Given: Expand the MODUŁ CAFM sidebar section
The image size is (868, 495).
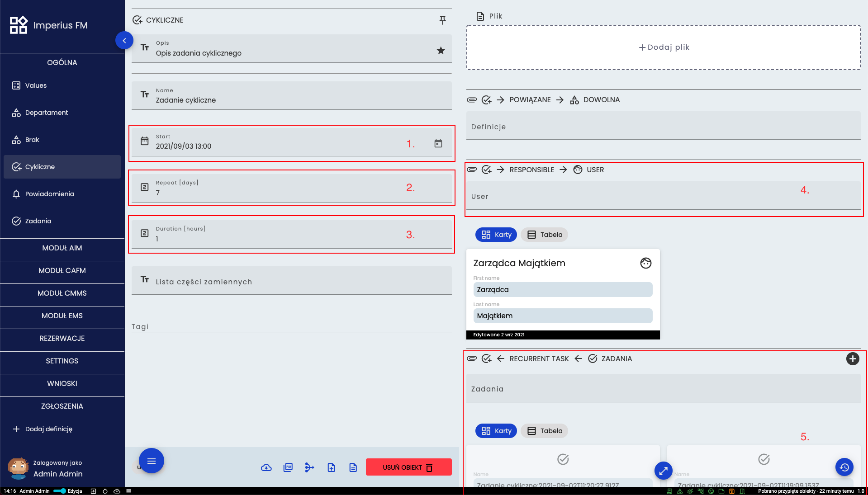Looking at the screenshot, I should click(62, 271).
